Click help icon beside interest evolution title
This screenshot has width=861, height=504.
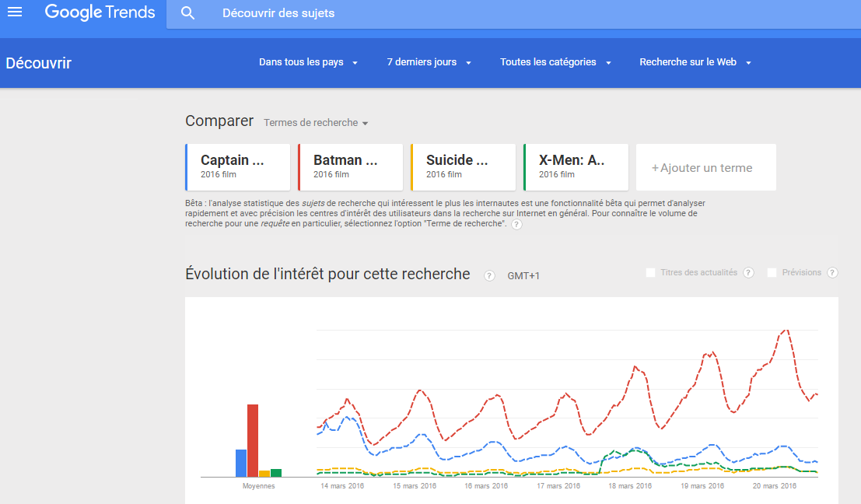[x=489, y=275]
